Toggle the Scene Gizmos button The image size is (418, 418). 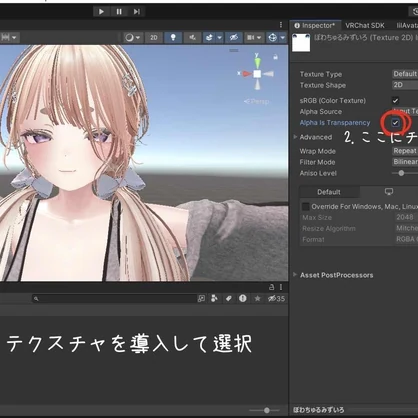272,38
